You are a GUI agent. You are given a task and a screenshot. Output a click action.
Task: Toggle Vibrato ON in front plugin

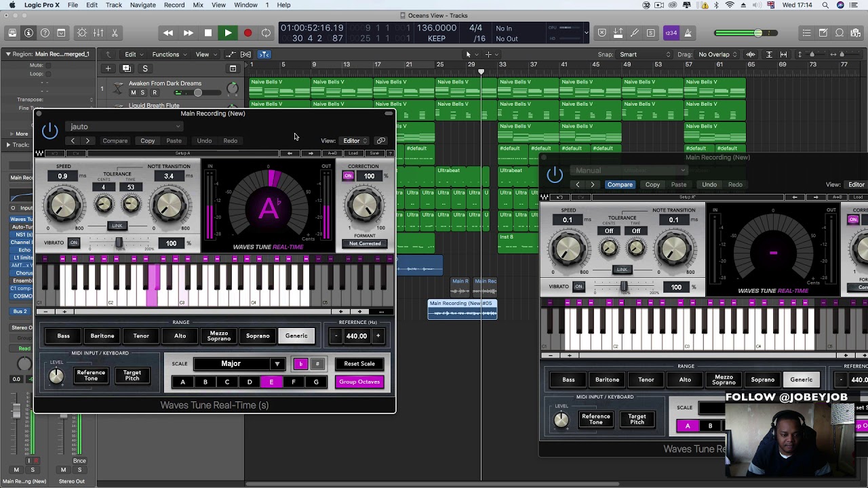(74, 243)
